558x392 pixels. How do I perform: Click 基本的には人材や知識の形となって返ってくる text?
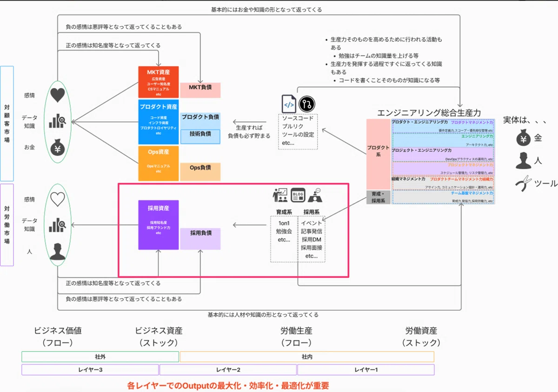[x=263, y=314]
